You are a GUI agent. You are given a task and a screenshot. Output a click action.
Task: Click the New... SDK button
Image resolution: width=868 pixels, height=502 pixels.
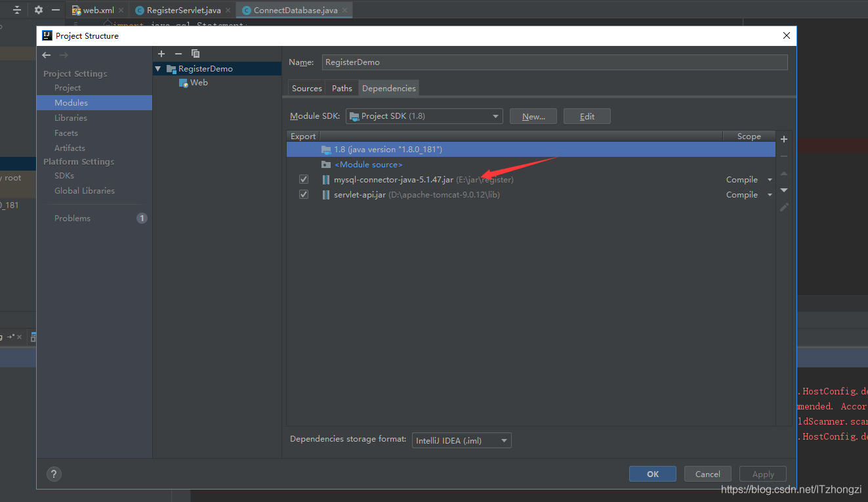533,116
